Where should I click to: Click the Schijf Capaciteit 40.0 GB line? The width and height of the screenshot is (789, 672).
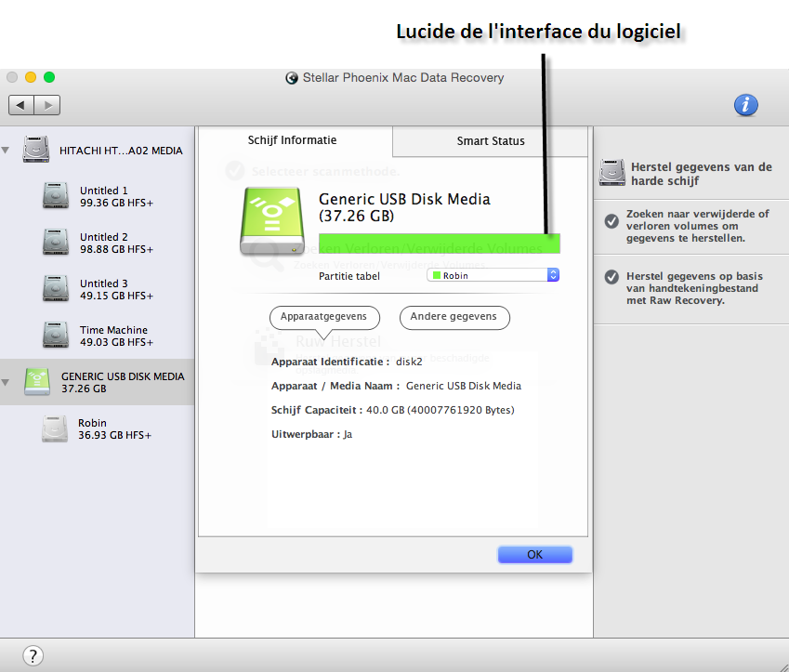(x=392, y=410)
